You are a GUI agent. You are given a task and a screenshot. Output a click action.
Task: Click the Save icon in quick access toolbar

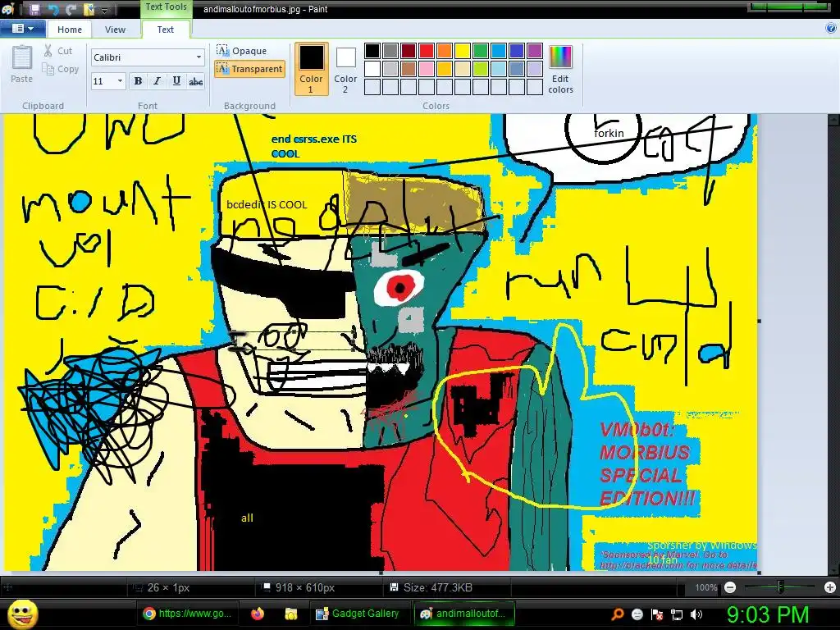point(34,9)
